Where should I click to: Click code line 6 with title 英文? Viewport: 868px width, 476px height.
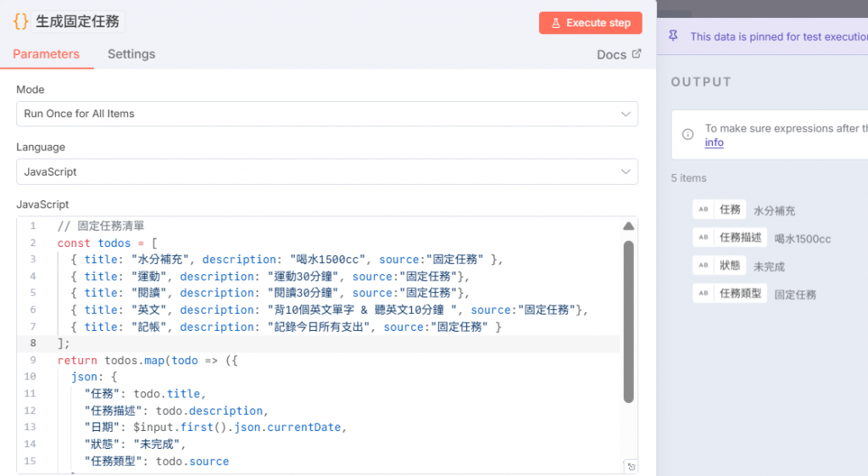tap(330, 310)
